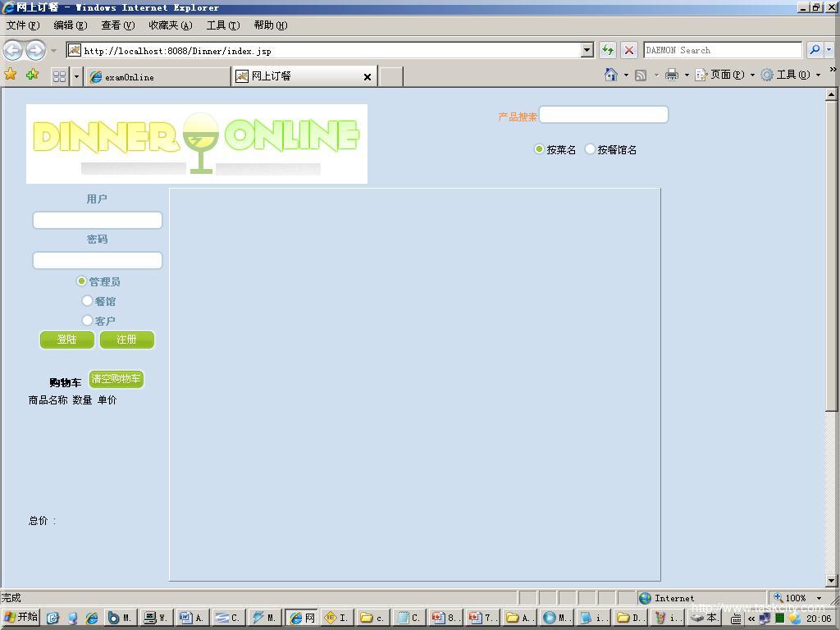
Task: Click the 清空购物车 button
Action: 116,379
